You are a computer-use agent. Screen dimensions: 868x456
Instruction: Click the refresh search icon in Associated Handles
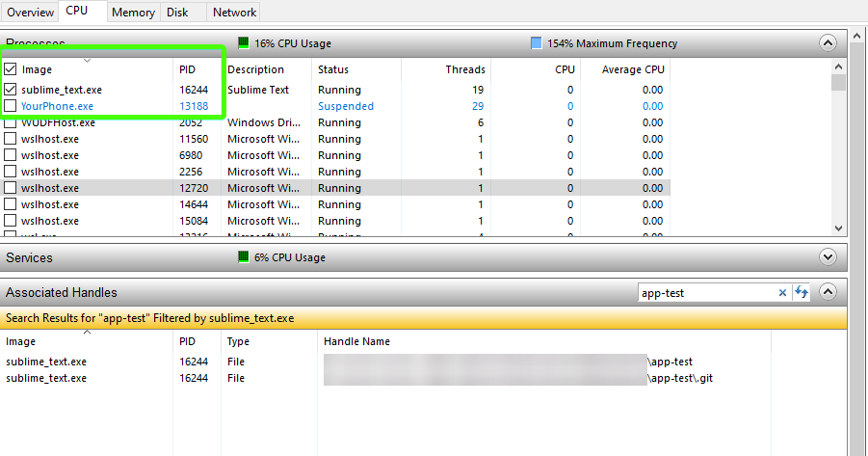801,293
